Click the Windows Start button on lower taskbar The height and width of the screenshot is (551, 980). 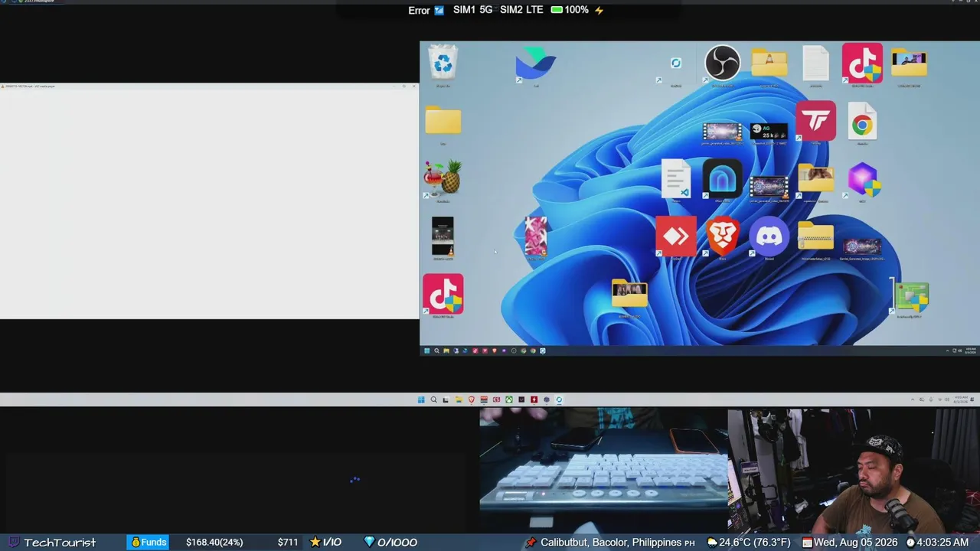pos(420,399)
